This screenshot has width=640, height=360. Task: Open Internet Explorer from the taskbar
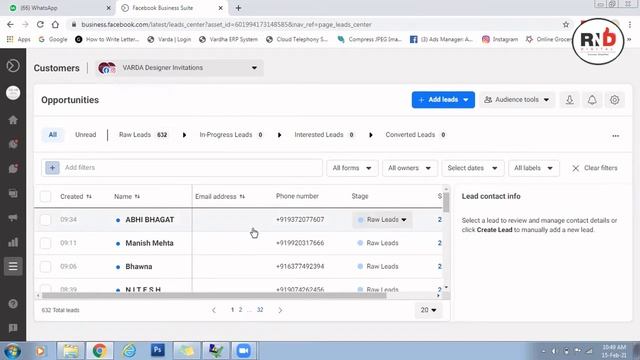click(129, 351)
